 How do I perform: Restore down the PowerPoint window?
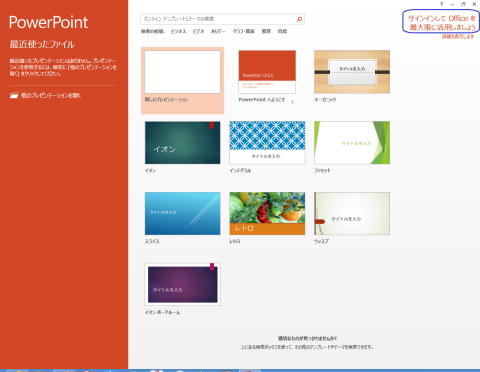[463, 4]
